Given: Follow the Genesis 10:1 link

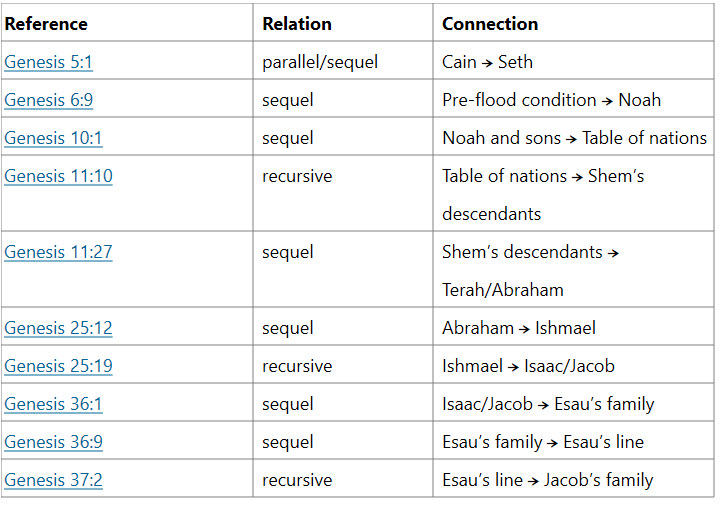Looking at the screenshot, I should coord(53,138).
